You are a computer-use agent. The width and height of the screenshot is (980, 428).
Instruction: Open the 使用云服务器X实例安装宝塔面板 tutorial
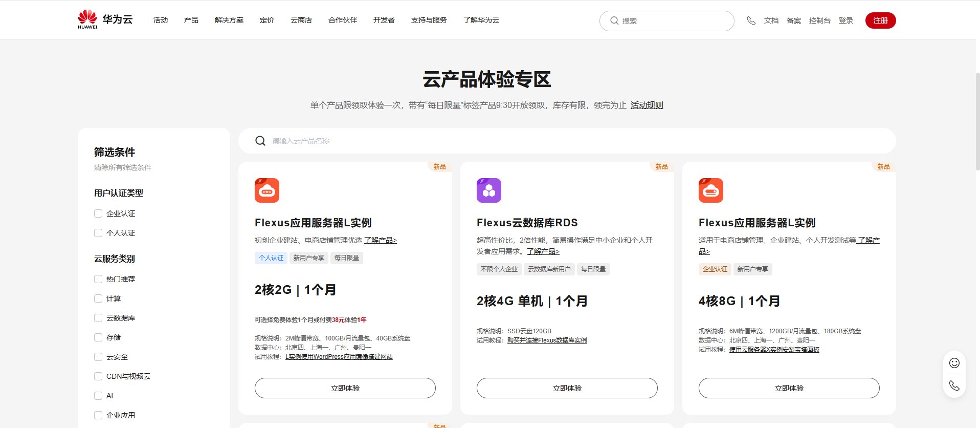click(x=774, y=350)
